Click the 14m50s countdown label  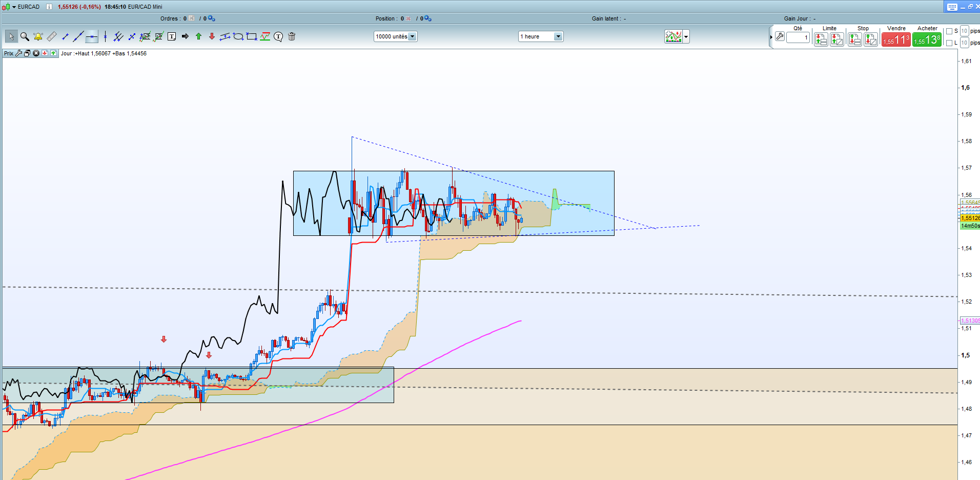[970, 226]
